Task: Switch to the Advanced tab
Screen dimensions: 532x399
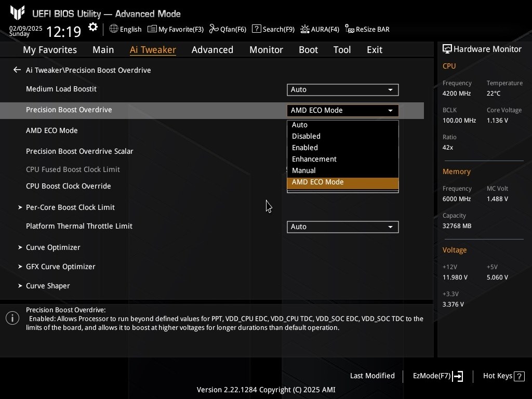Action: click(212, 49)
